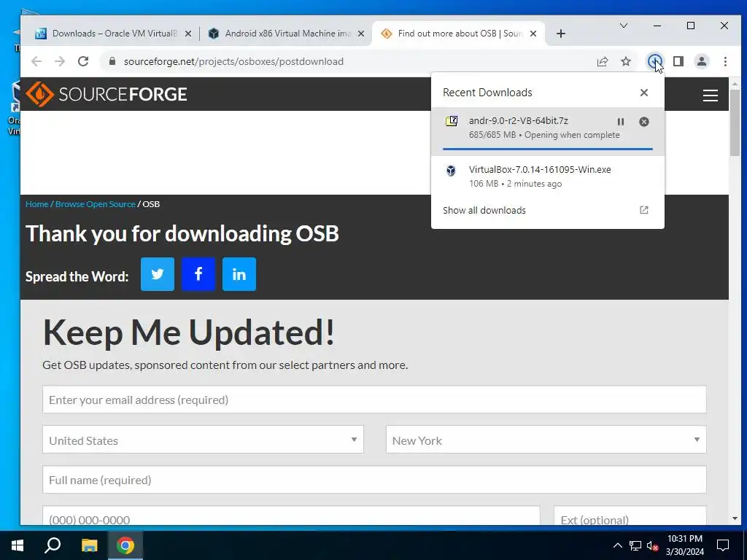Share on LinkedIn
The width and height of the screenshot is (747, 560).
tap(239, 274)
